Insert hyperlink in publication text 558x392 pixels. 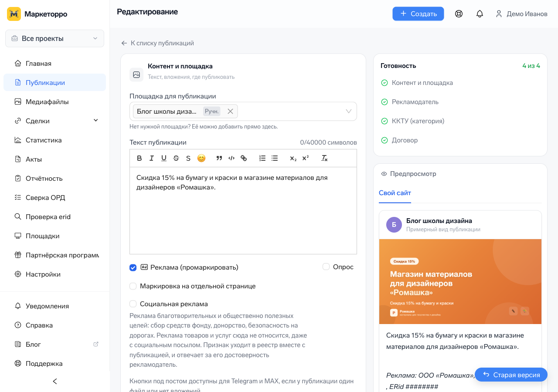(244, 158)
